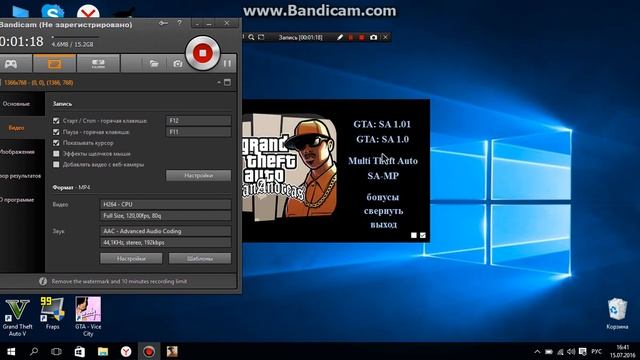Click Full Size 120fps video settings field
The height and width of the screenshot is (360, 640).
pyautogui.click(x=165, y=216)
